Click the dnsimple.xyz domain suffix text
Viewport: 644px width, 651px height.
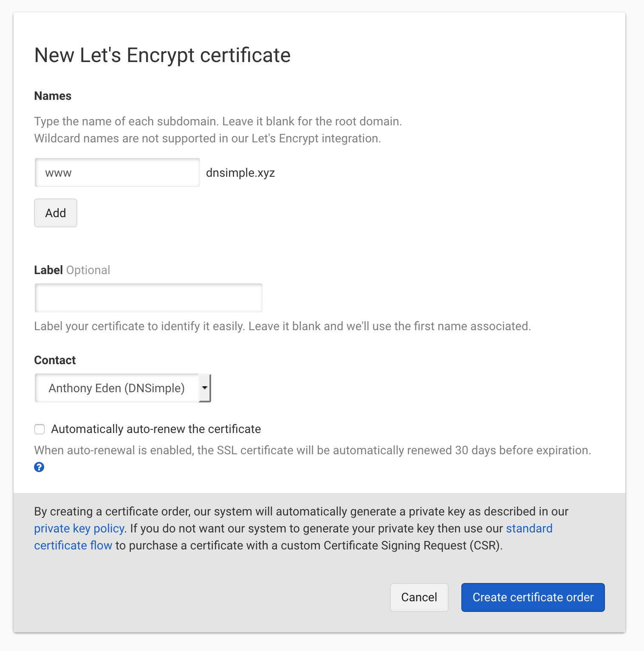pos(240,173)
